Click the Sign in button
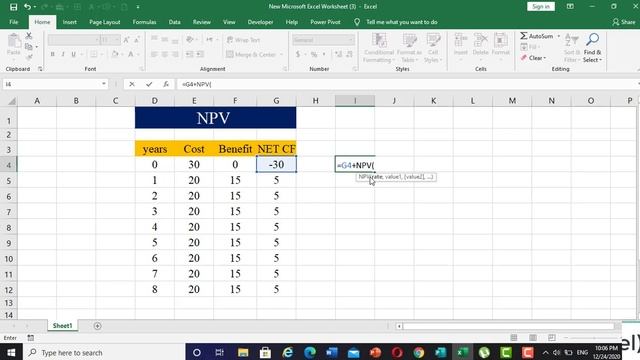 (541, 7)
